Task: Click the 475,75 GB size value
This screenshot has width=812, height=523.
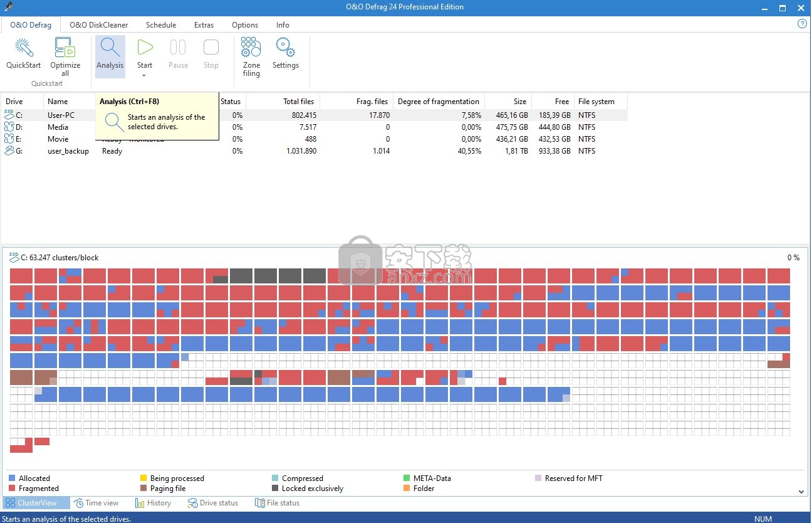Action: click(511, 127)
